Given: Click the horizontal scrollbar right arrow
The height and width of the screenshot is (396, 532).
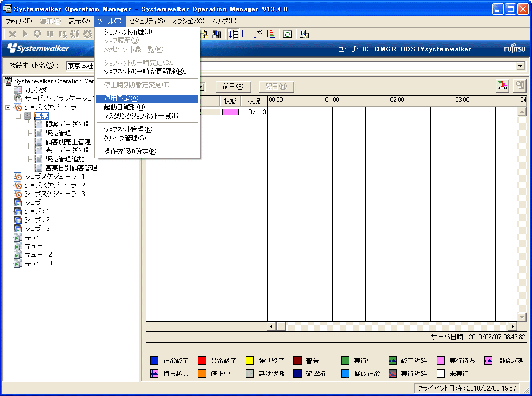Looking at the screenshot, I should tap(513, 326).
